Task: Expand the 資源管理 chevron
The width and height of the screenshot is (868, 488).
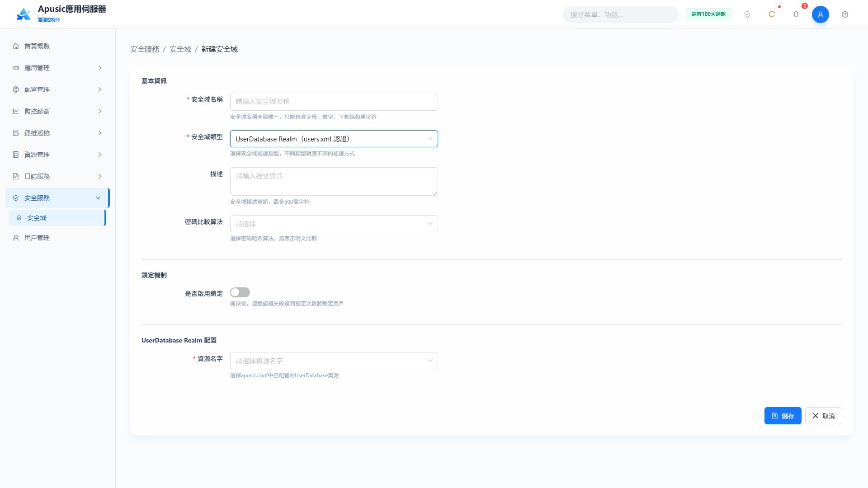Action: tap(100, 155)
